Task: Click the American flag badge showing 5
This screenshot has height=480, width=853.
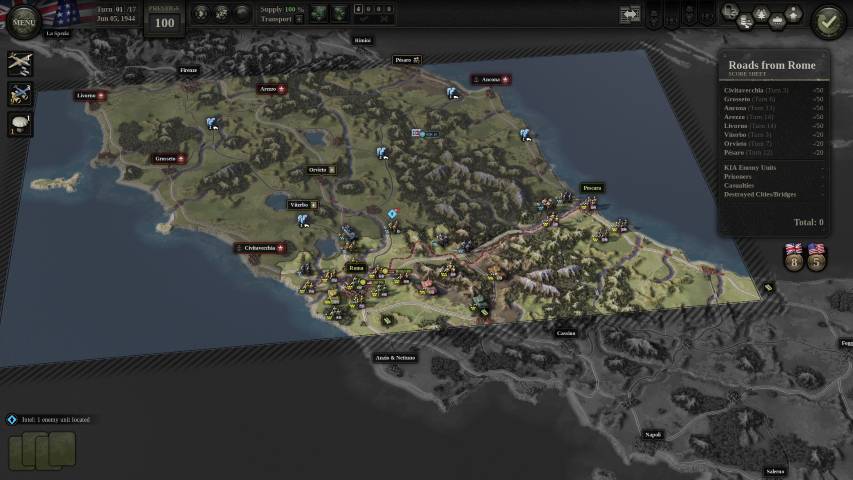Action: pos(816,258)
